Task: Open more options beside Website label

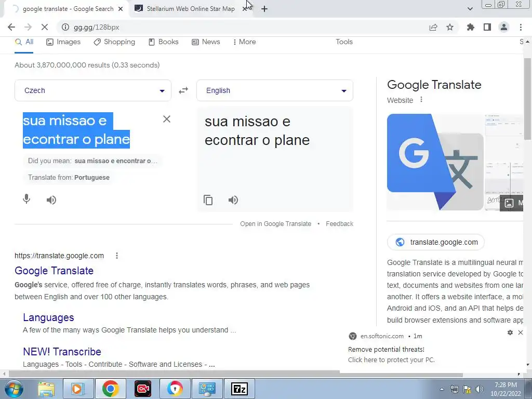Action: (x=421, y=100)
